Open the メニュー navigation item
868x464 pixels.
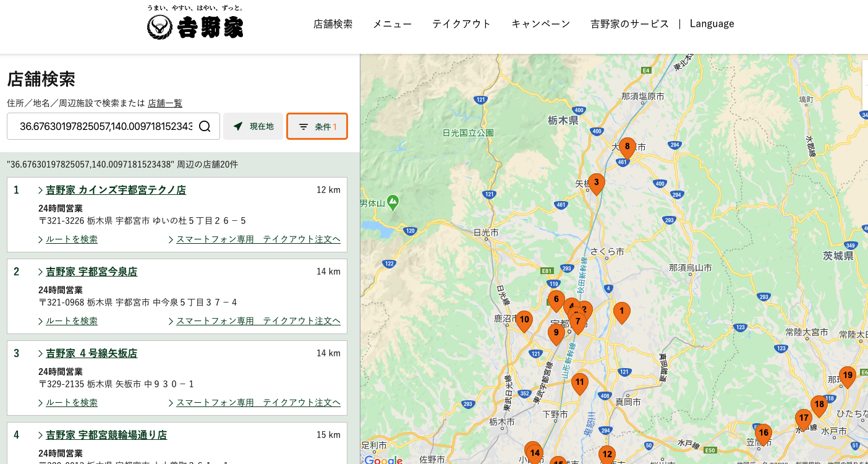point(392,24)
